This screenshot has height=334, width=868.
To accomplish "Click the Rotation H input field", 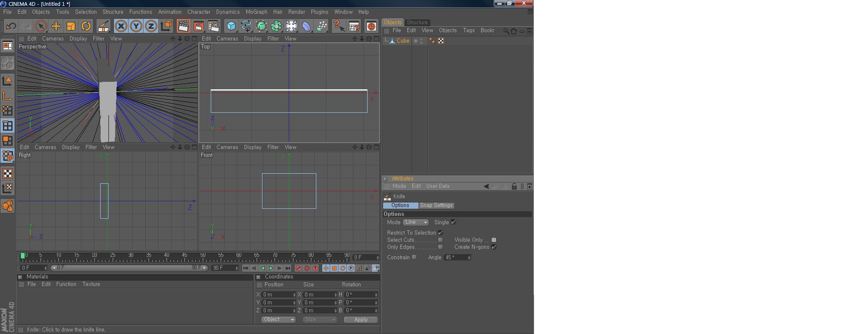I will tap(361, 294).
